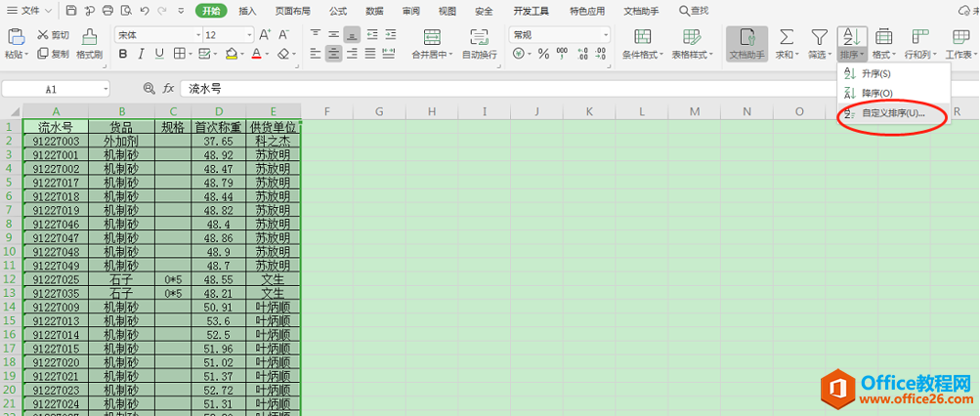Choose Custom Sort (自定义排序) menu entry

click(894, 113)
